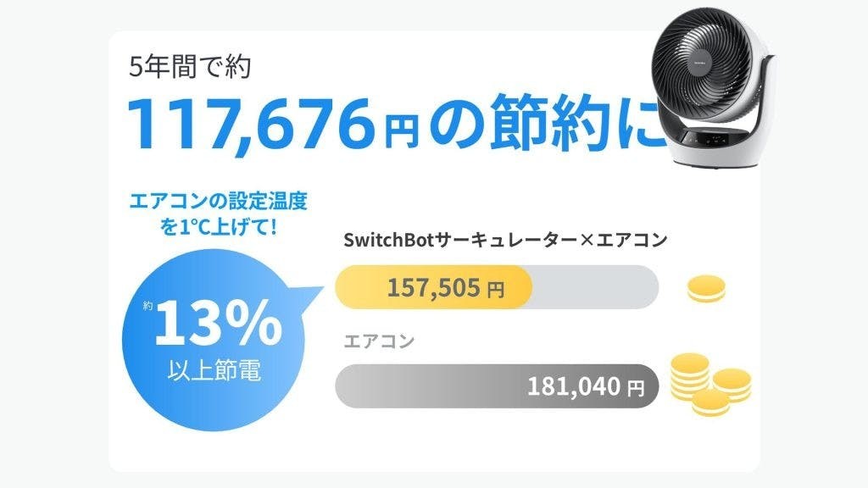The image size is (868, 488).
Task: Click the small 円 after 117,676
Action: 401,130
